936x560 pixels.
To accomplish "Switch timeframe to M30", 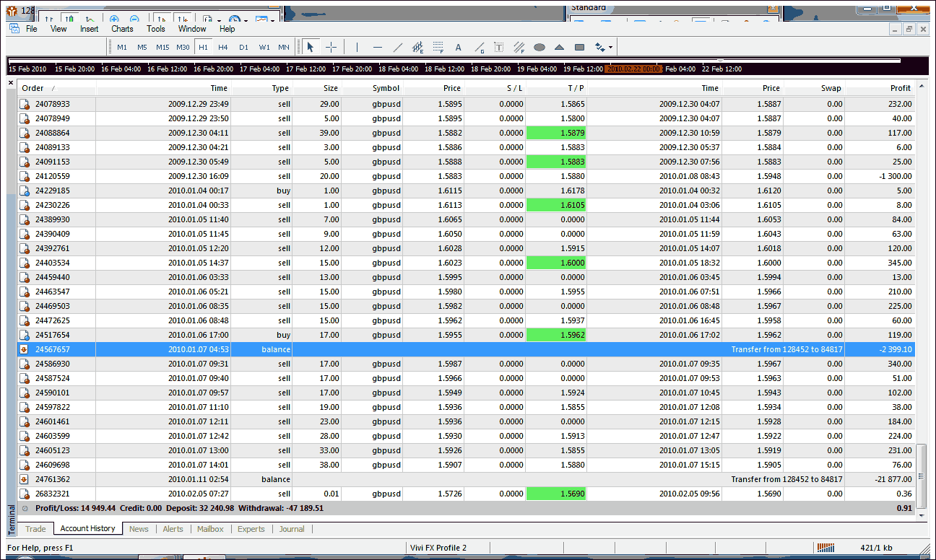I will 183,48.
